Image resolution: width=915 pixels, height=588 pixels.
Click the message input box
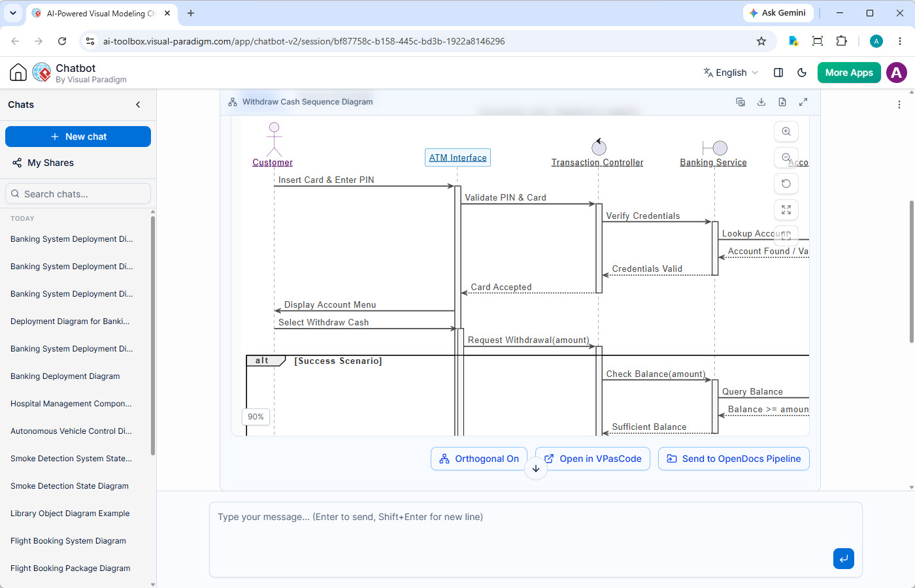535,540
